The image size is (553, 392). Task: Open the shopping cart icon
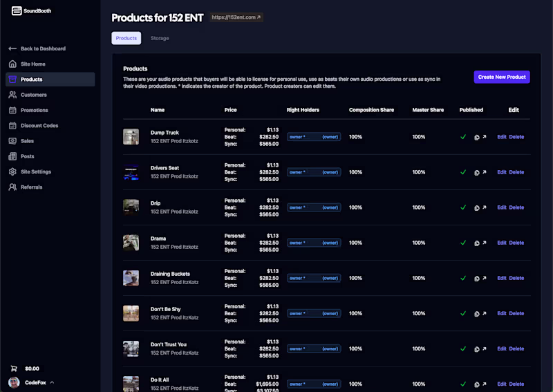tap(14, 368)
